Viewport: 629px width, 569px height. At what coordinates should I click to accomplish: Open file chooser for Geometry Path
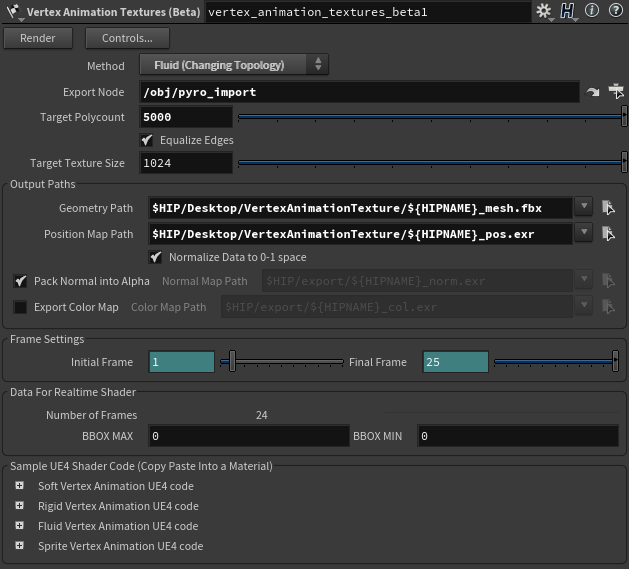click(x=608, y=208)
